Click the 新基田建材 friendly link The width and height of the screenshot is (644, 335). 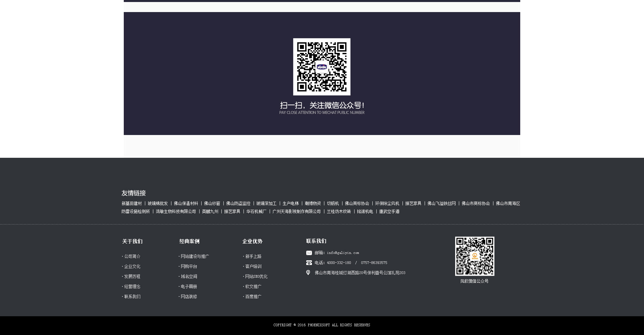(131, 204)
